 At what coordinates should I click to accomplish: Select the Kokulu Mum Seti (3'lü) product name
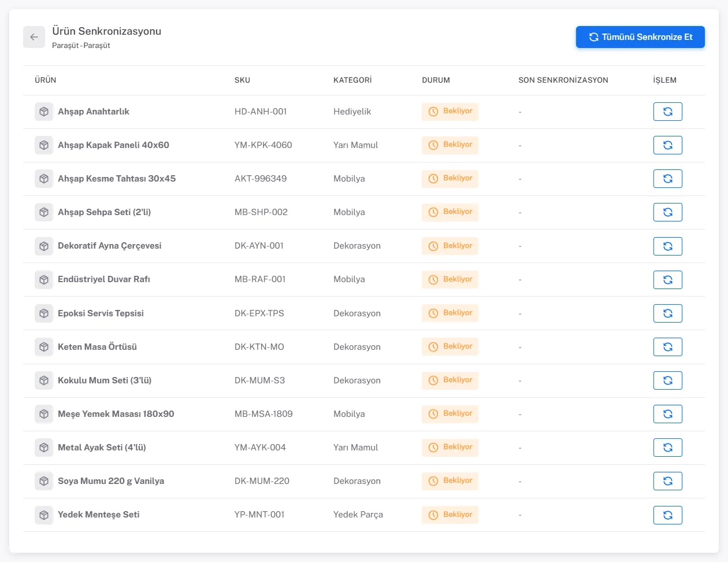105,380
